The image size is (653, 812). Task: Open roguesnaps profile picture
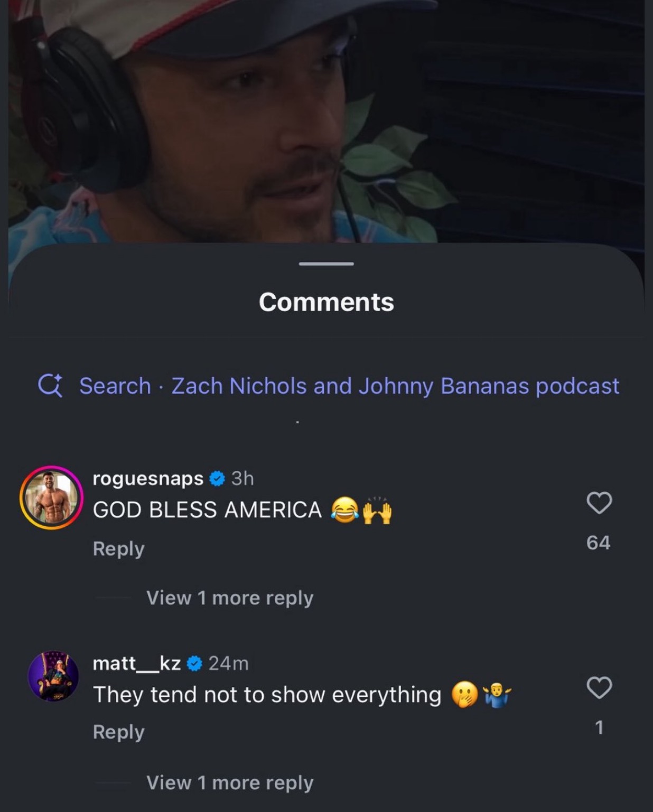click(x=52, y=498)
